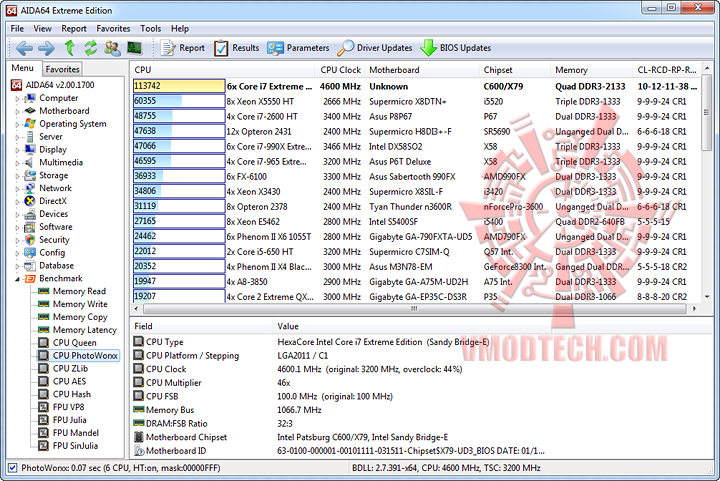Click the users icon in the toolbar
Viewport: 720px width, 481px height.
pyautogui.click(x=112, y=48)
